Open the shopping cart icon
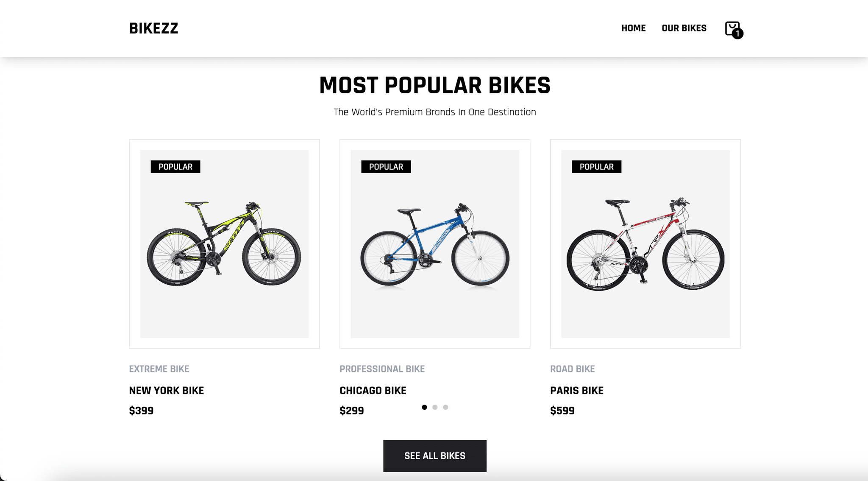This screenshot has height=481, width=868. [x=732, y=28]
